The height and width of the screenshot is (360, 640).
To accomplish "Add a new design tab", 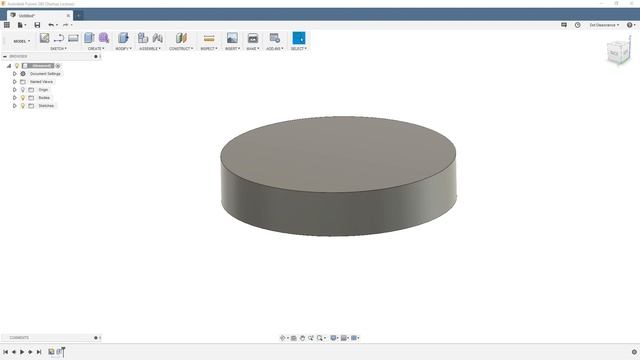I will tap(78, 16).
